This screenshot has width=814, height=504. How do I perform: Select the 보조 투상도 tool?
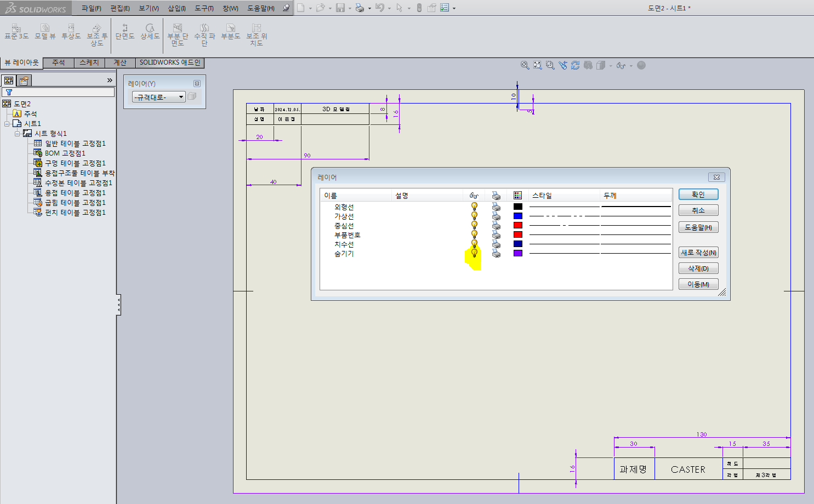[x=97, y=35]
